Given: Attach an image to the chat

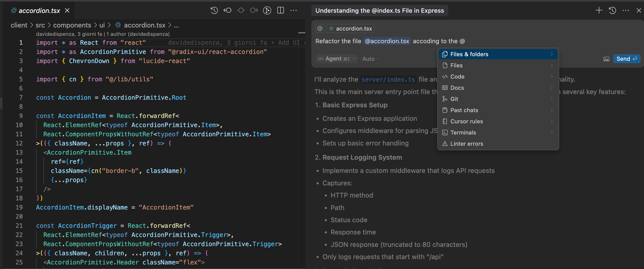Looking at the screenshot, I should 606,59.
